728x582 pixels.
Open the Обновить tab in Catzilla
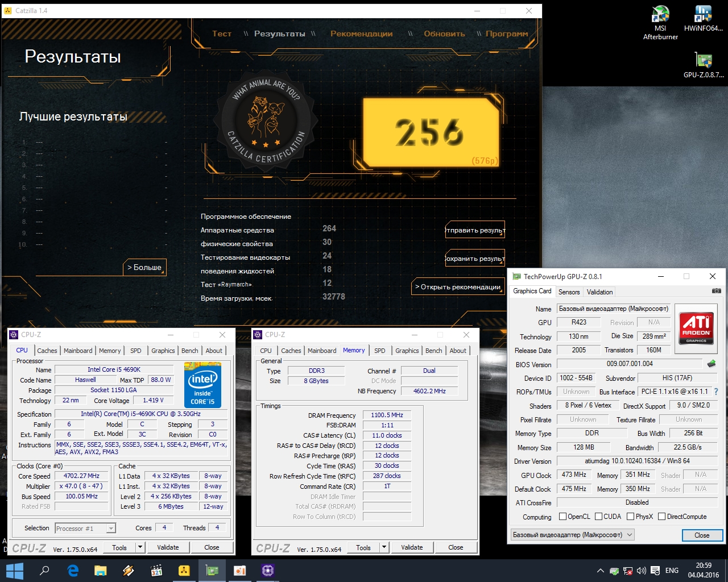[444, 34]
